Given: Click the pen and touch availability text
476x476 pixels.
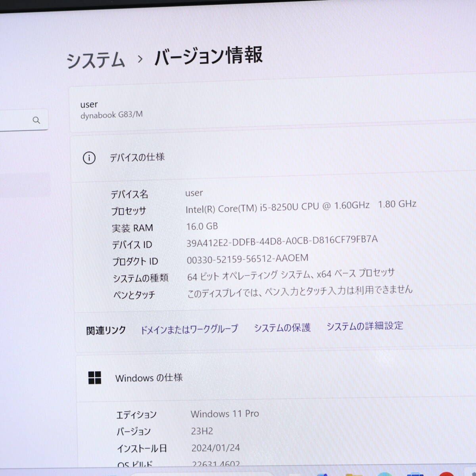Looking at the screenshot, I should 300,292.
